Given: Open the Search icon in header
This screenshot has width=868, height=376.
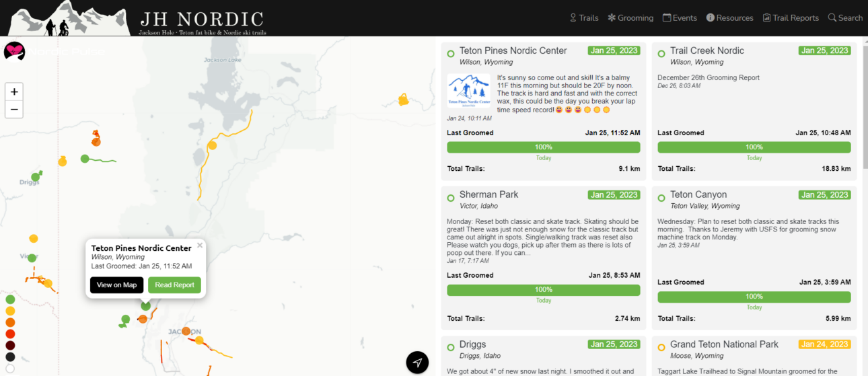Looking at the screenshot, I should (845, 17).
